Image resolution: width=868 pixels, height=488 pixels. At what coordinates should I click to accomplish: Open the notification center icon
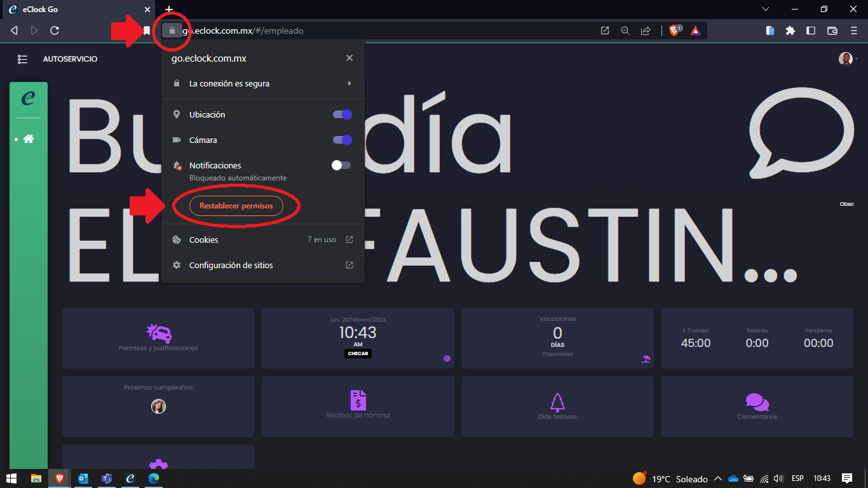(x=846, y=478)
